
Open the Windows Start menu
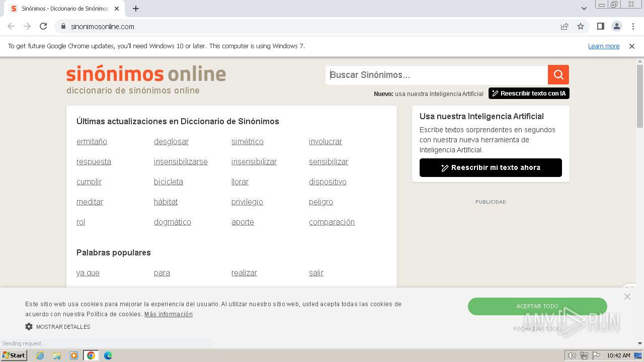[x=14, y=355]
